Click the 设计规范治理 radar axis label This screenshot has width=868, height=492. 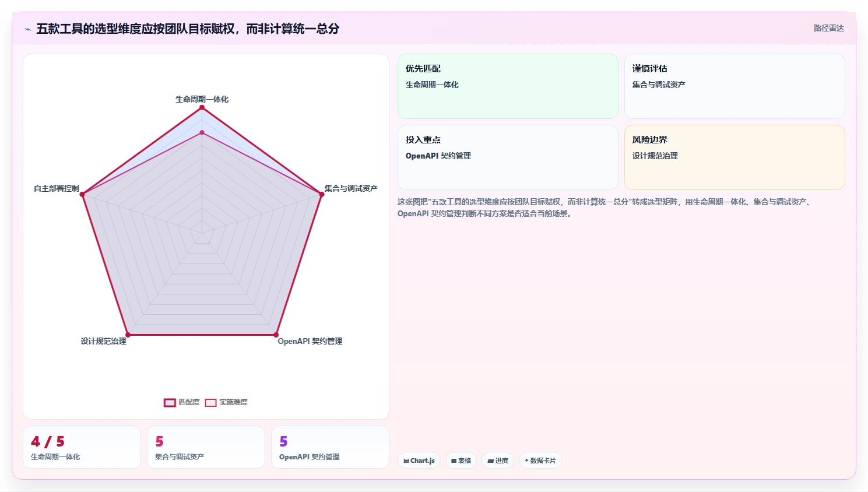tap(103, 341)
